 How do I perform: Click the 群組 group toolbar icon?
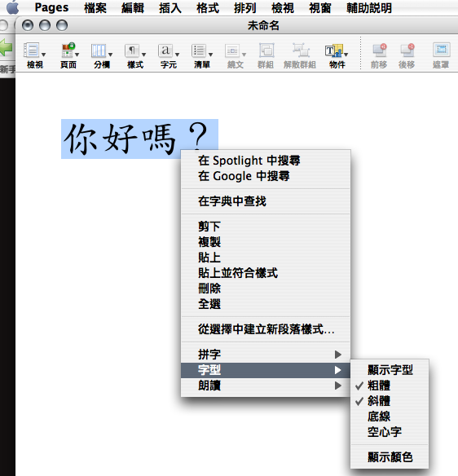click(x=266, y=51)
